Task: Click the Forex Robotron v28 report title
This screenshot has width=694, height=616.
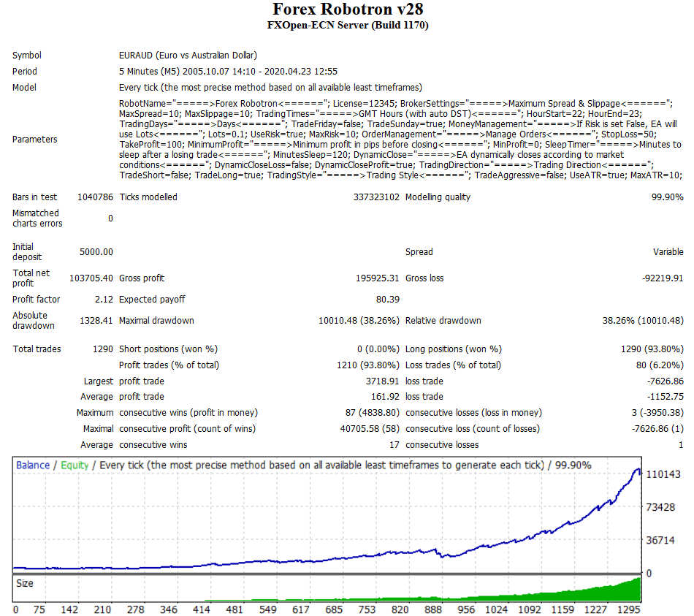Action: [x=347, y=9]
